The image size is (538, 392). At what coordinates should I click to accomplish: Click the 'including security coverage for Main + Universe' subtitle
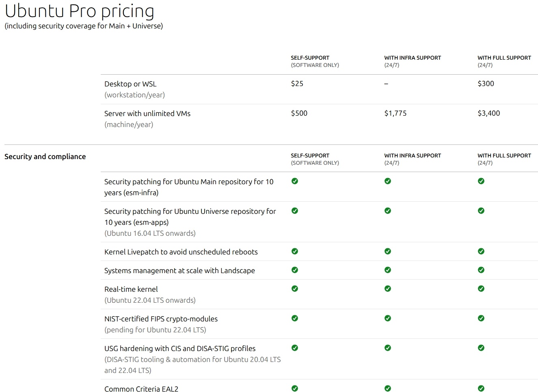(x=84, y=26)
